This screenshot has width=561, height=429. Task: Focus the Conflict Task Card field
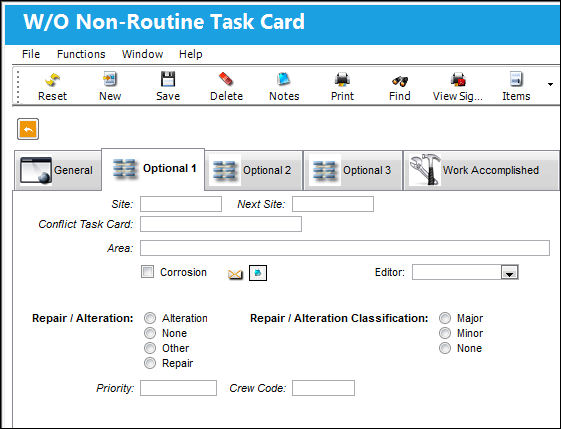pos(221,224)
